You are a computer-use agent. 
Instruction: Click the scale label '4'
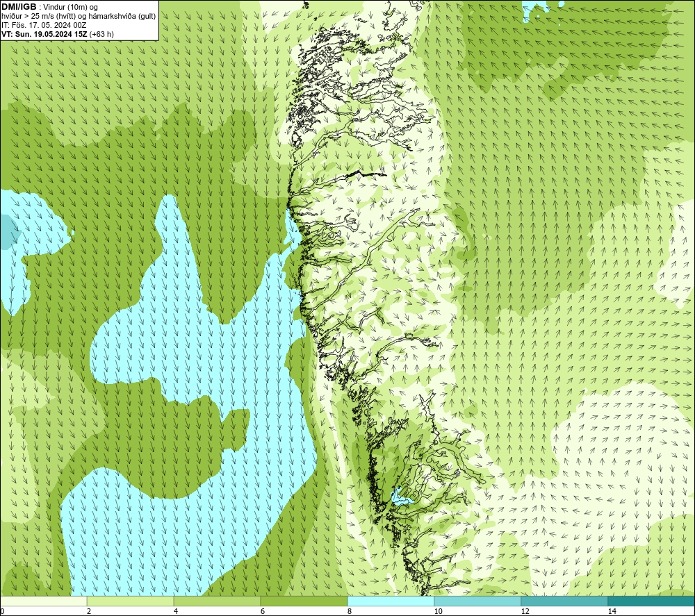[x=176, y=611]
